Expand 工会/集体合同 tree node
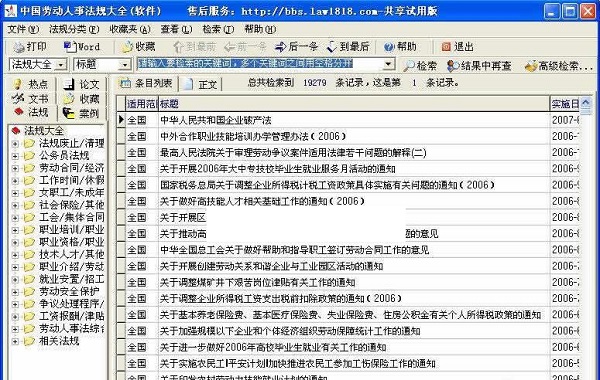Viewport: 600px width, 380px height. pyautogui.click(x=15, y=217)
